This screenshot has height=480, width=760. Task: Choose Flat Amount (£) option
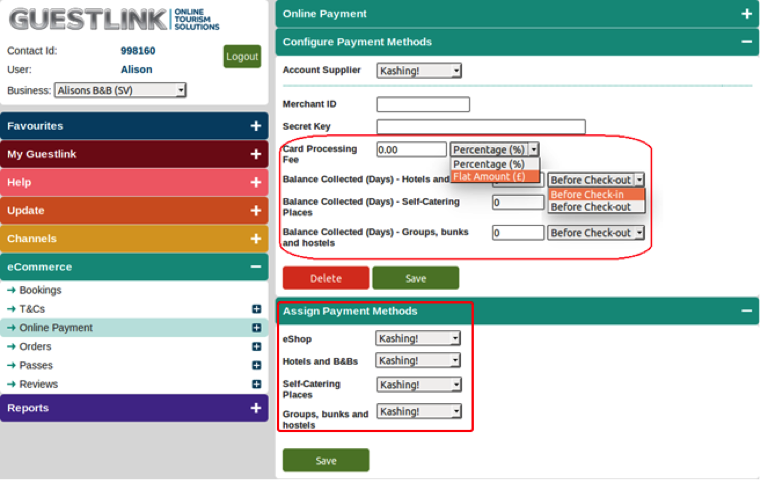[495, 176]
